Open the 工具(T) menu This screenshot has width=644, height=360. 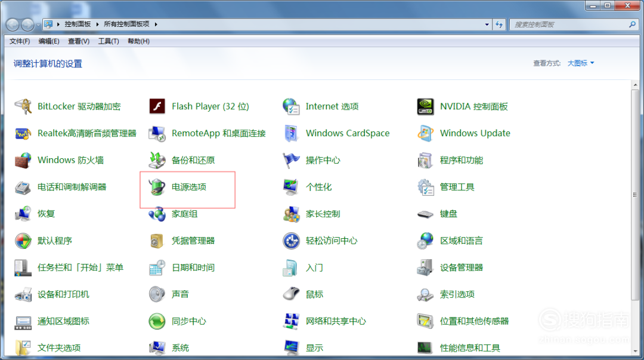coord(109,41)
